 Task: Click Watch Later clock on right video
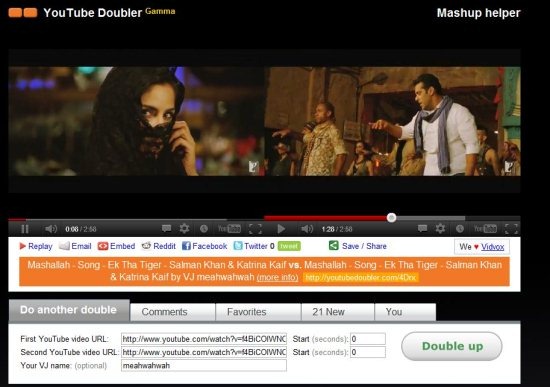pyautogui.click(x=460, y=229)
